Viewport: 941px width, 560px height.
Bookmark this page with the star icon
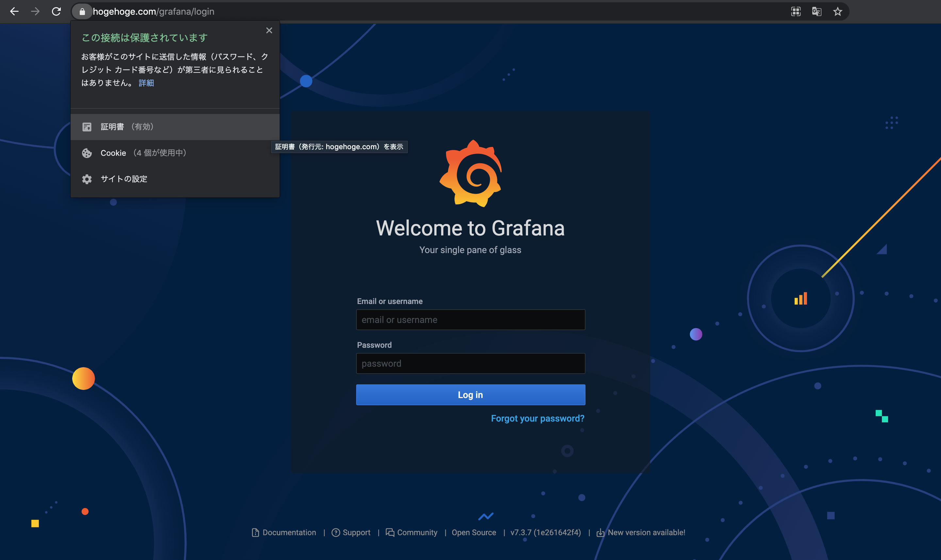pos(837,12)
